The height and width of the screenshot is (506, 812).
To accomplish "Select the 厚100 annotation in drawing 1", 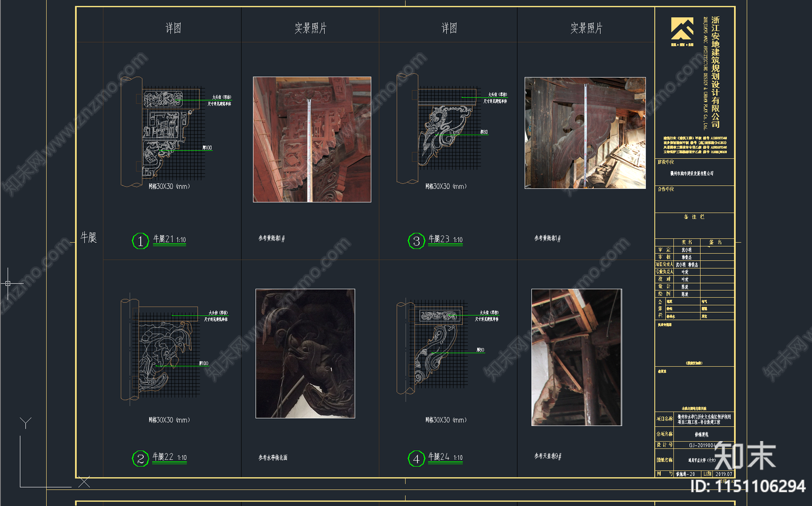I will (207, 148).
